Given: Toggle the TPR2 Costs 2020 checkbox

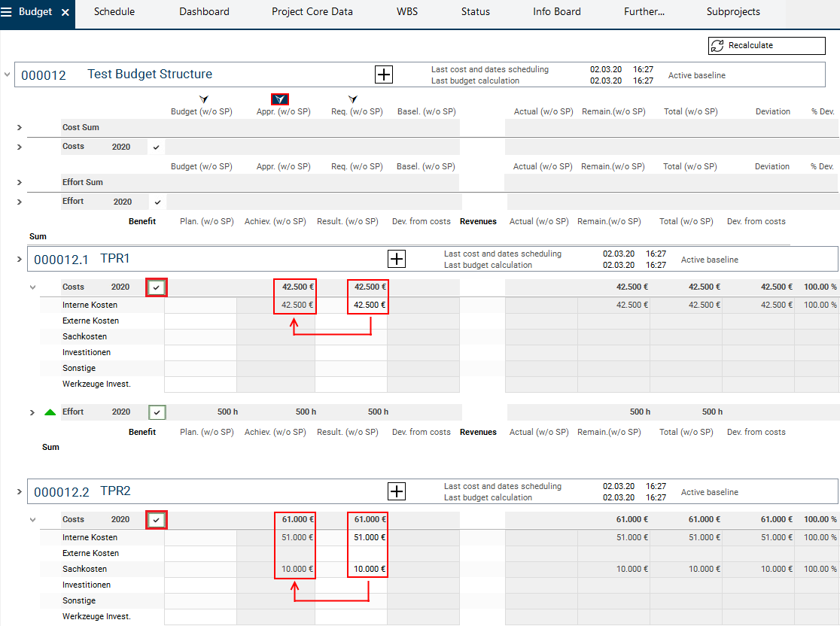Looking at the screenshot, I should click(157, 520).
